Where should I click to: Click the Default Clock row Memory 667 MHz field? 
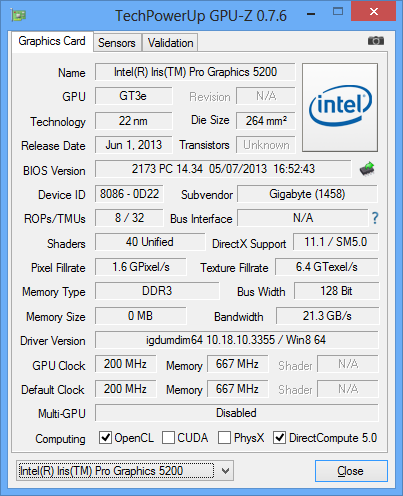point(238,389)
